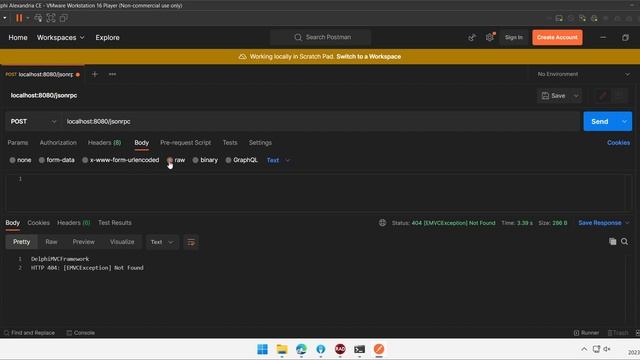Enter VMware full screen mode icon

51,18
